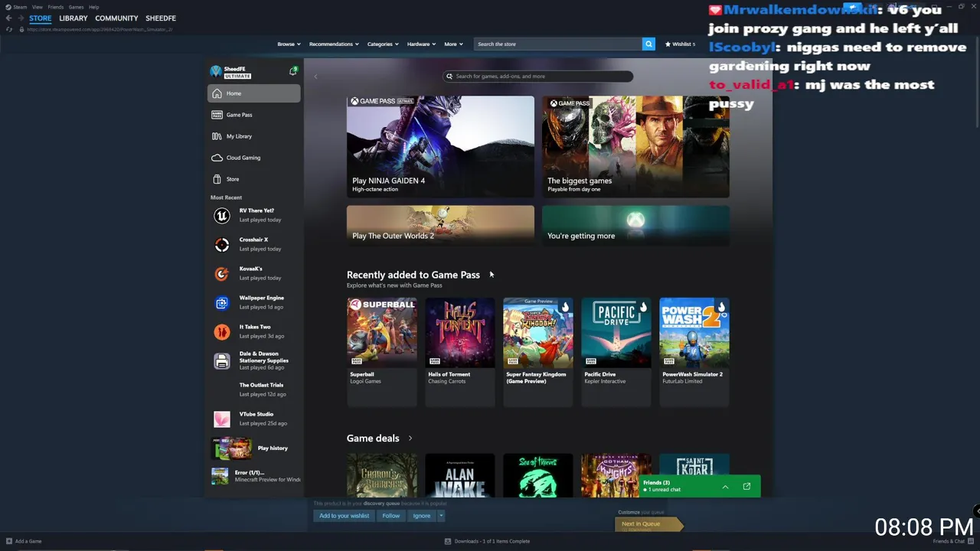Collapse the Friends (3) chat panel
Image resolution: width=980 pixels, height=551 pixels.
tap(725, 487)
